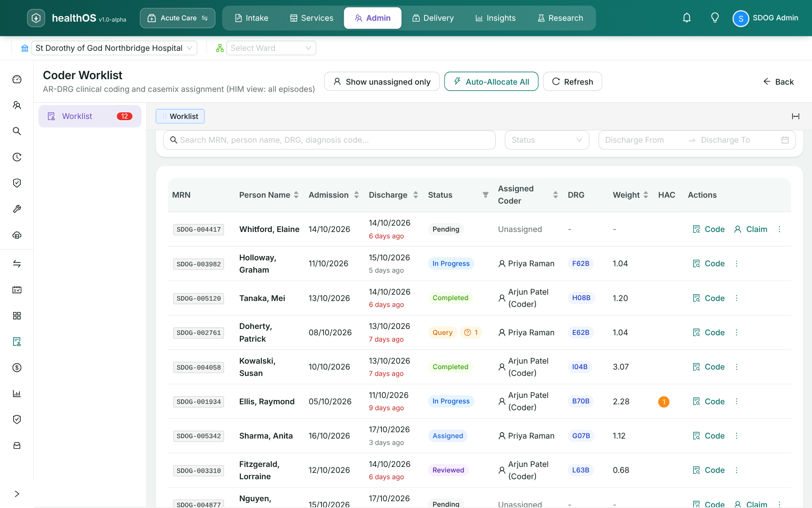This screenshot has width=812, height=508.
Task: Open the notifications bell
Action: point(687,18)
